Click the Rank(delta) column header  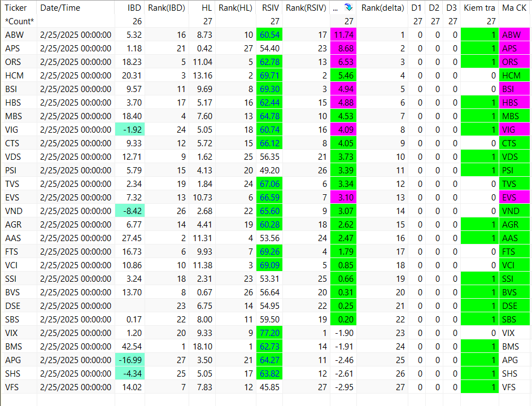pyautogui.click(x=382, y=8)
